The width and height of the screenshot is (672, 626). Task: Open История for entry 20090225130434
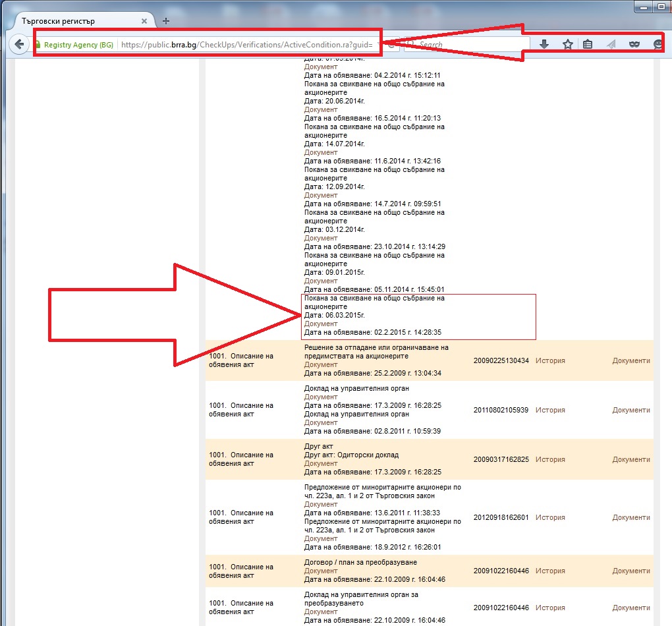[550, 360]
